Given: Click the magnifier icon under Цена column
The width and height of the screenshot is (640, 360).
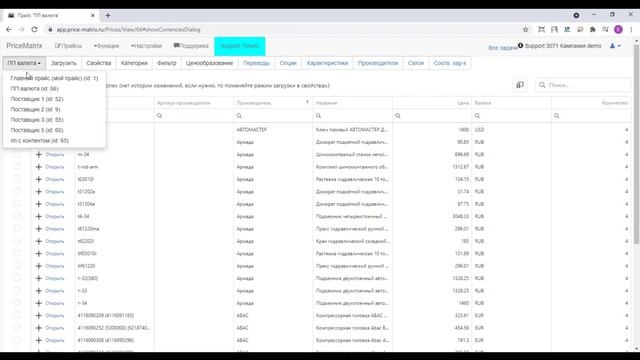Looking at the screenshot, I should [x=398, y=116].
